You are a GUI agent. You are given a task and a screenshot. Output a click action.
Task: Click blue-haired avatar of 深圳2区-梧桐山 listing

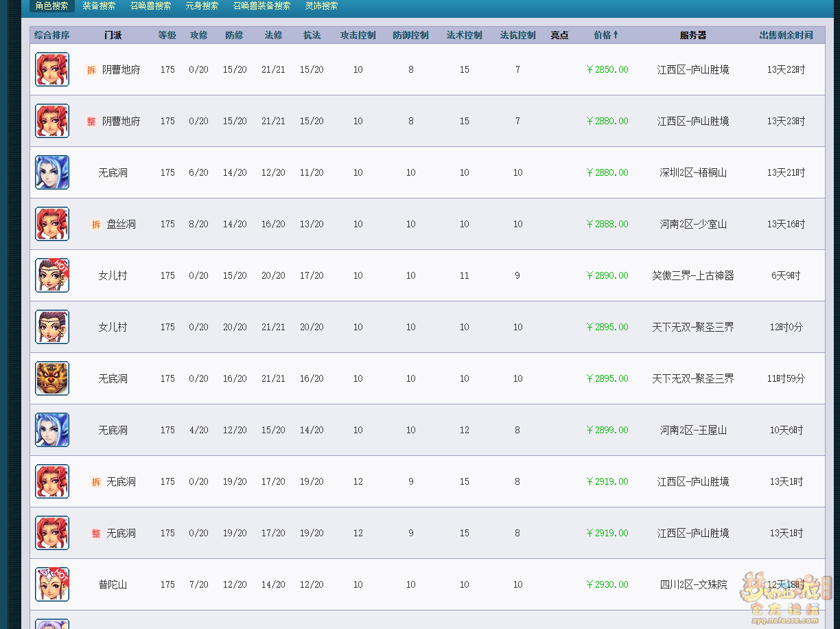tap(52, 172)
